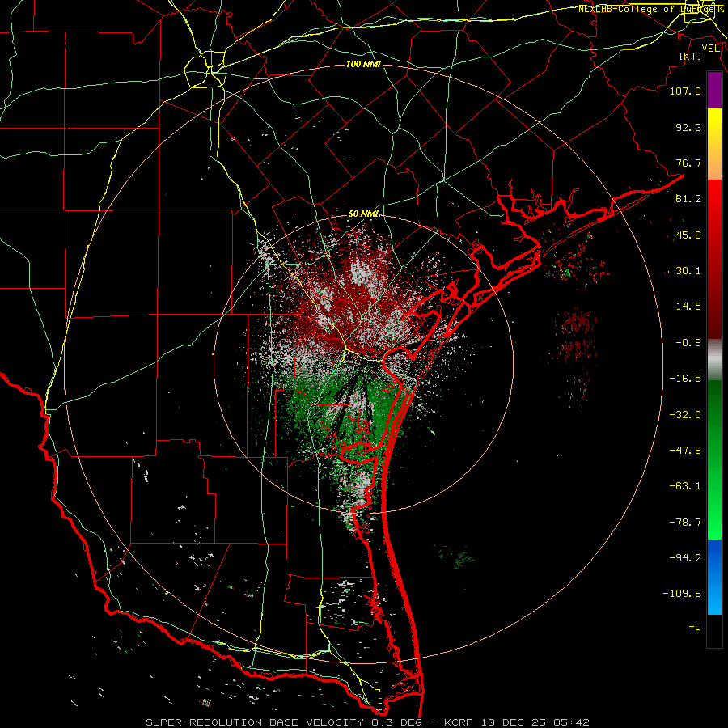The image size is (728, 728).
Task: Click the -32.0 velocity scale value
Action: coord(685,415)
